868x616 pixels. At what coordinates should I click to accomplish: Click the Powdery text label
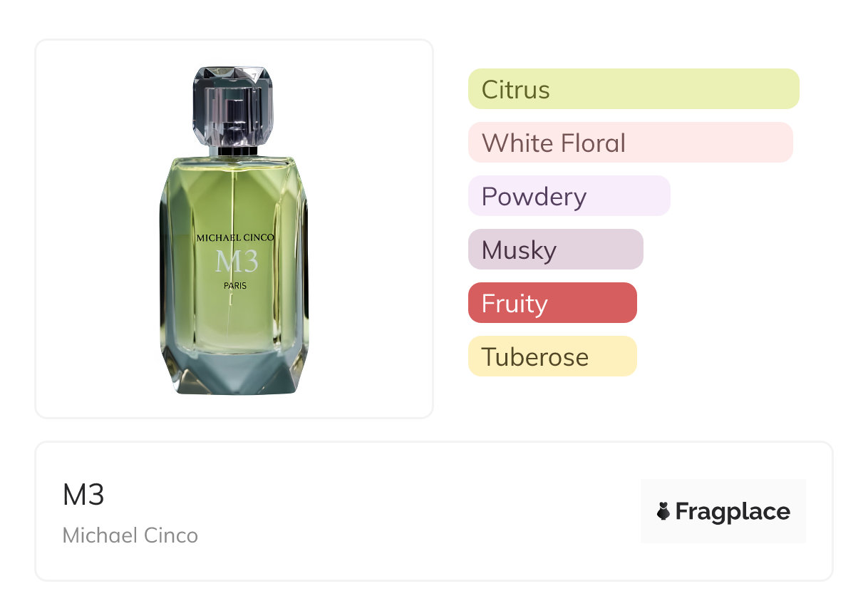tap(534, 196)
